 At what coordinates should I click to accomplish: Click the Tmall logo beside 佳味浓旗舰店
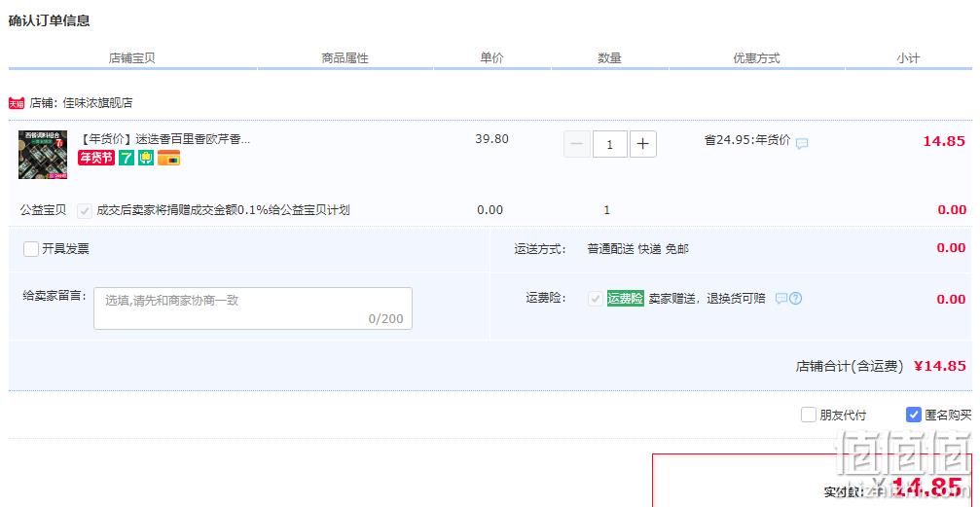pyautogui.click(x=17, y=103)
